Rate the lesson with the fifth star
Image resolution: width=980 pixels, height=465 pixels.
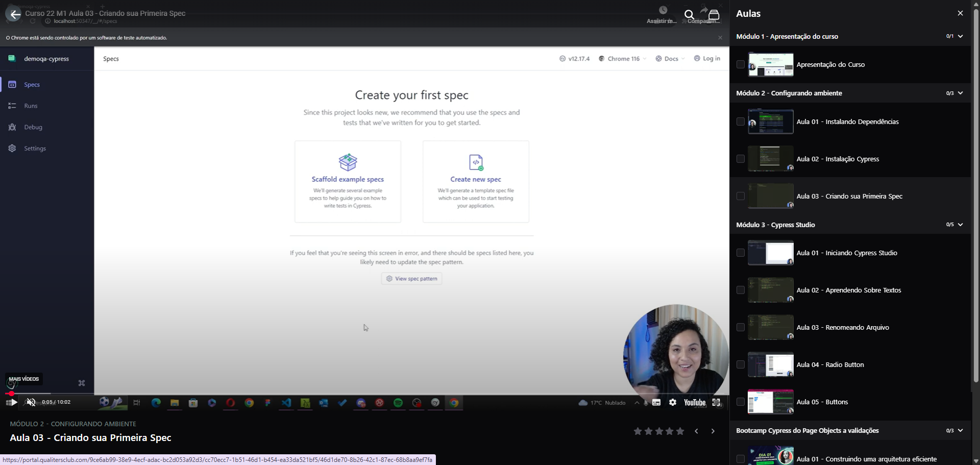click(x=680, y=431)
